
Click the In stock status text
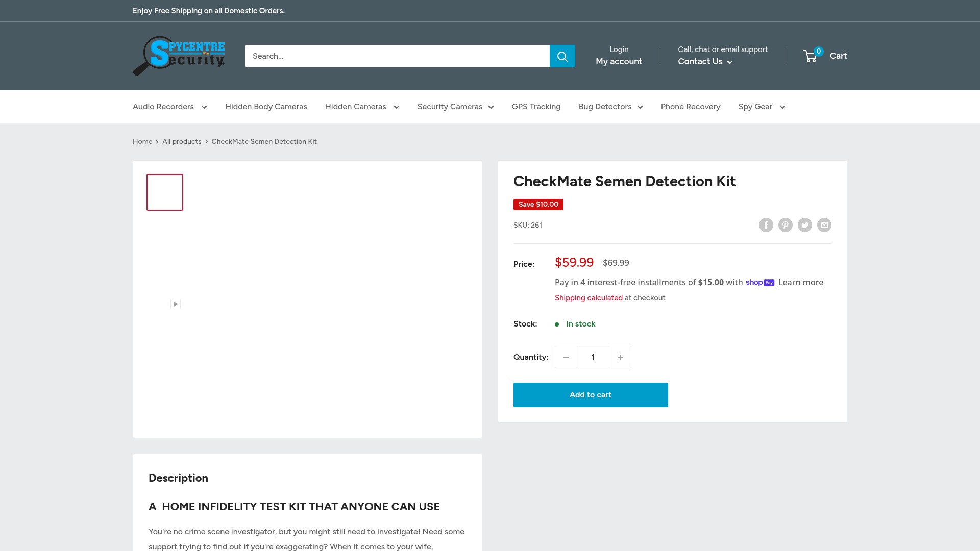[x=581, y=324]
